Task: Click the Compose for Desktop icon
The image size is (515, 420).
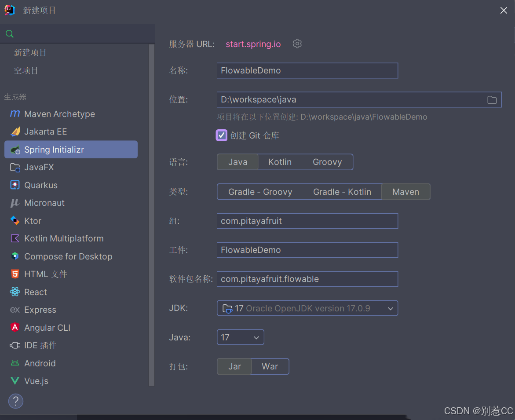Action: (x=15, y=256)
